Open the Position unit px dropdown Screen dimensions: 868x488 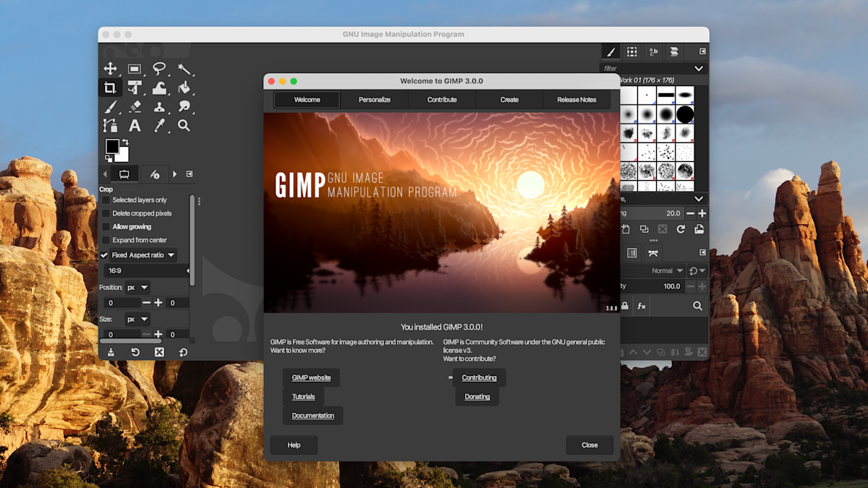pos(137,288)
